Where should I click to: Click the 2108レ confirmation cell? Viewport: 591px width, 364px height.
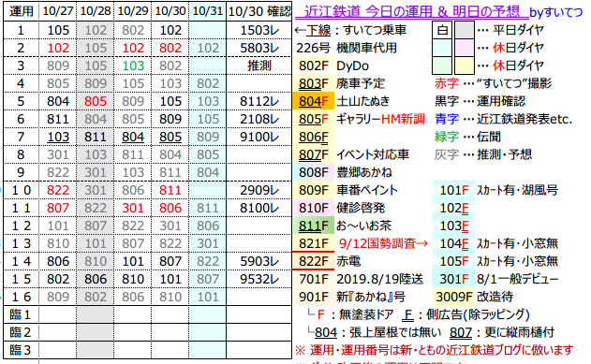[x=259, y=119]
